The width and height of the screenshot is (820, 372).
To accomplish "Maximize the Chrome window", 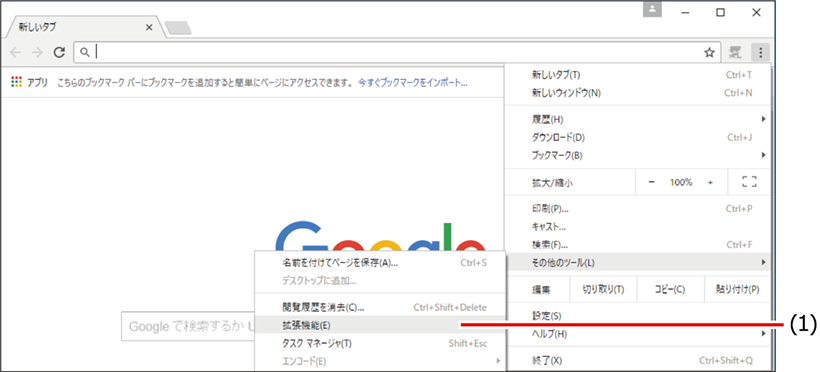I will [x=720, y=13].
